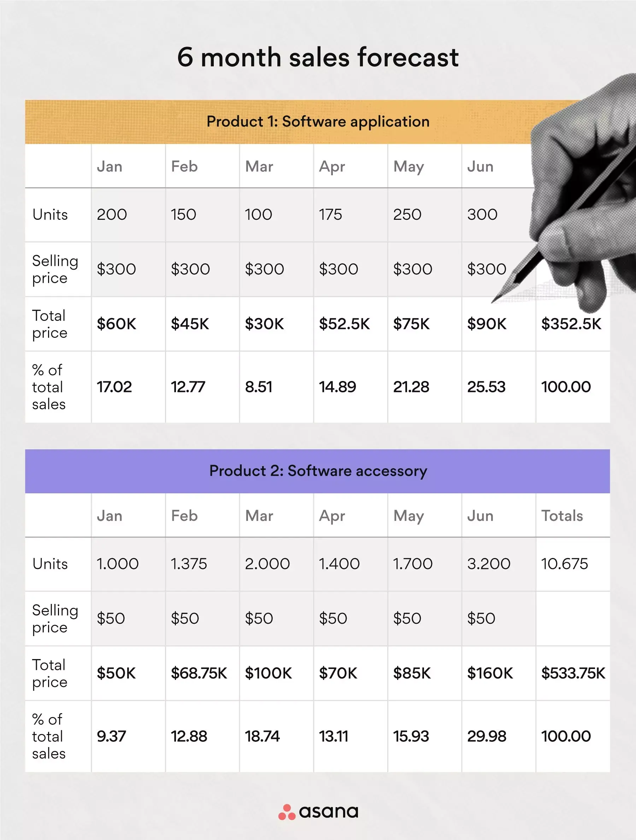Select the $533.75K grand total cell
Image resolution: width=636 pixels, height=840 pixels.
[573, 673]
